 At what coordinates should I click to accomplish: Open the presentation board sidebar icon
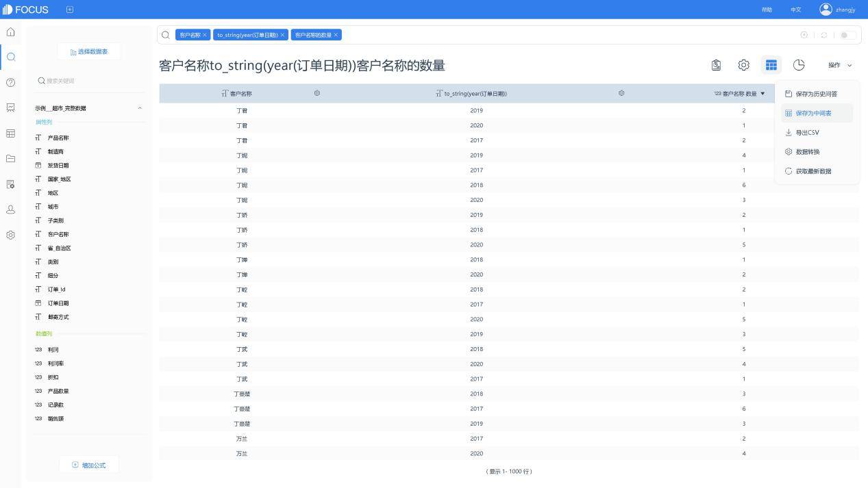[10, 107]
